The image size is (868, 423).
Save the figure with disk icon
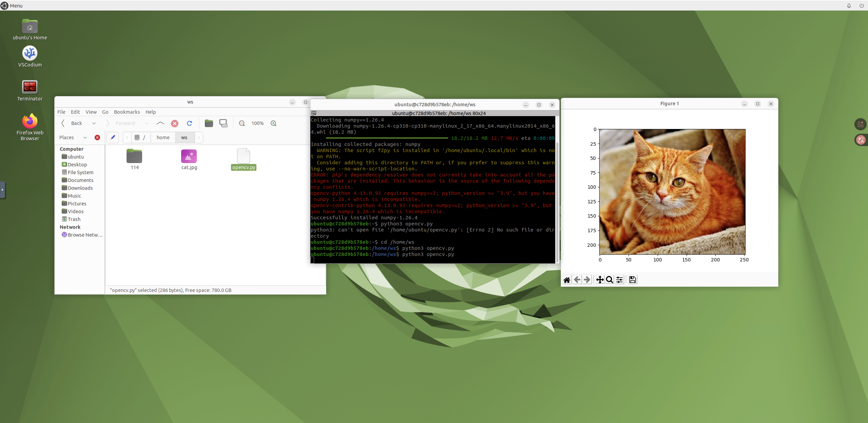pos(632,280)
